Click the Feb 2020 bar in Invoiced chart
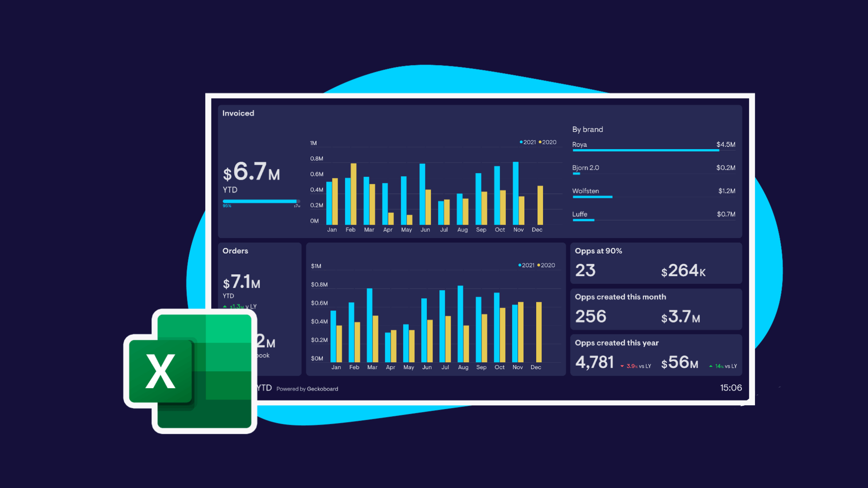Viewport: 868px width, 488px height. click(354, 194)
